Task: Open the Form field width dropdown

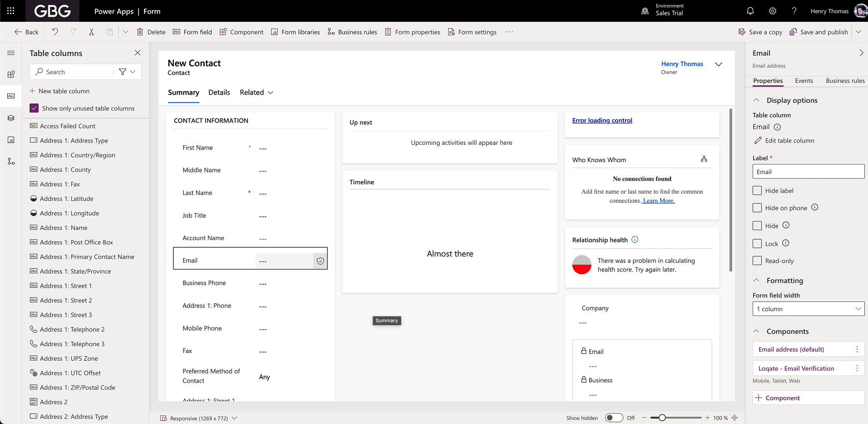Action: [807, 309]
